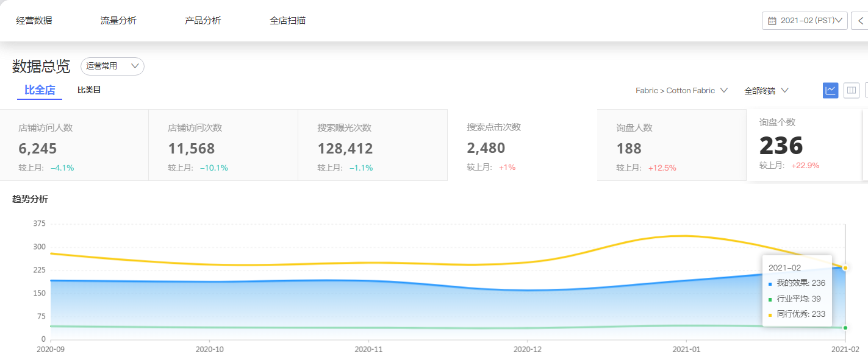
Task: Expand the 运营常用 dropdown
Action: (112, 66)
